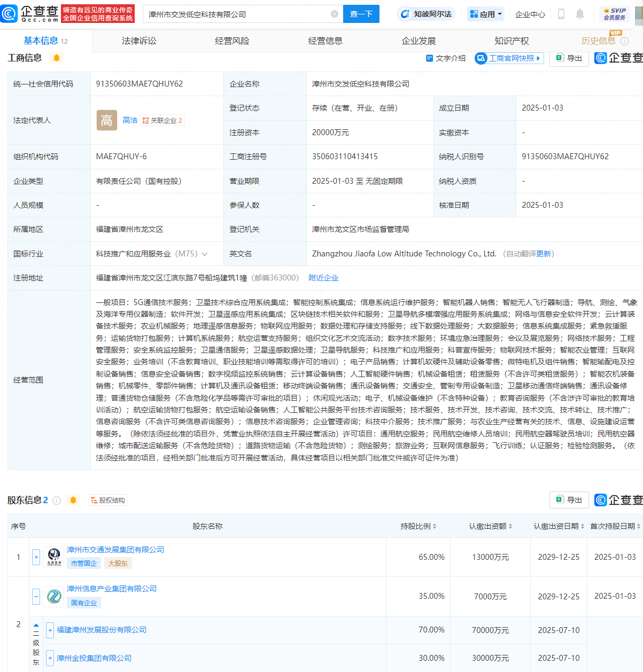The width and height of the screenshot is (643, 672).
Task: Open notifications via the header bell icon
Action: click(x=580, y=14)
